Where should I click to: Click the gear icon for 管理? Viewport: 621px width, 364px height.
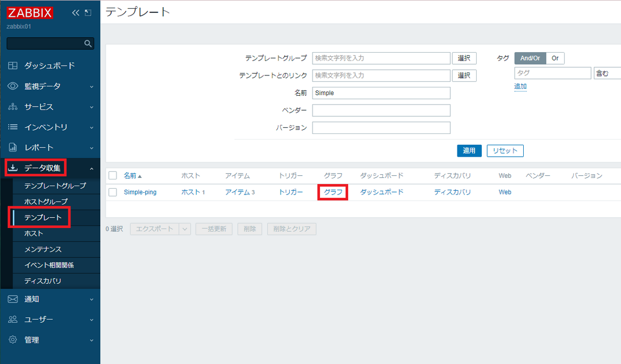[13, 340]
